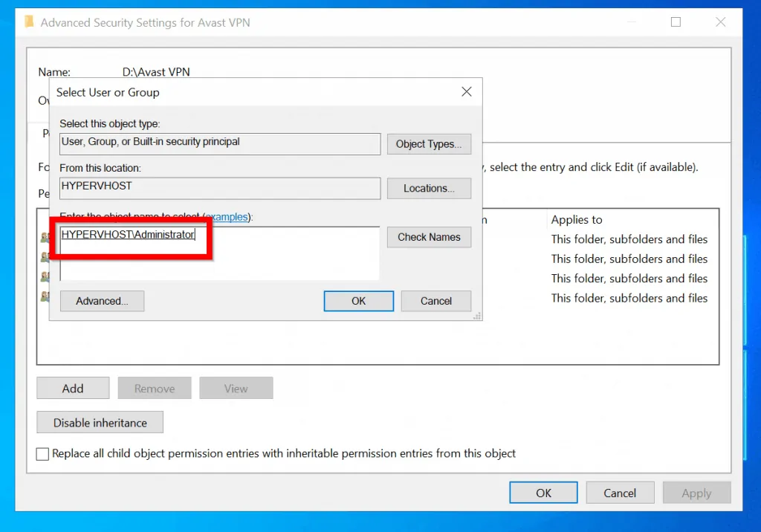Click OK on Advanced Security Settings window
The height and width of the screenshot is (532, 761).
click(x=543, y=492)
